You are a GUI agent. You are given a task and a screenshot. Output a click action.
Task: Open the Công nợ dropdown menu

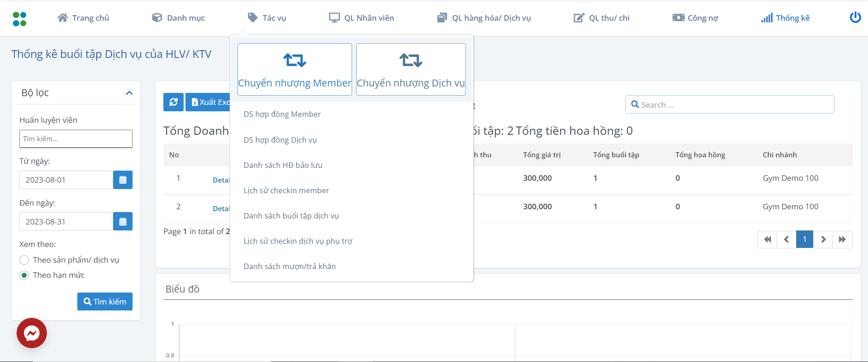695,18
